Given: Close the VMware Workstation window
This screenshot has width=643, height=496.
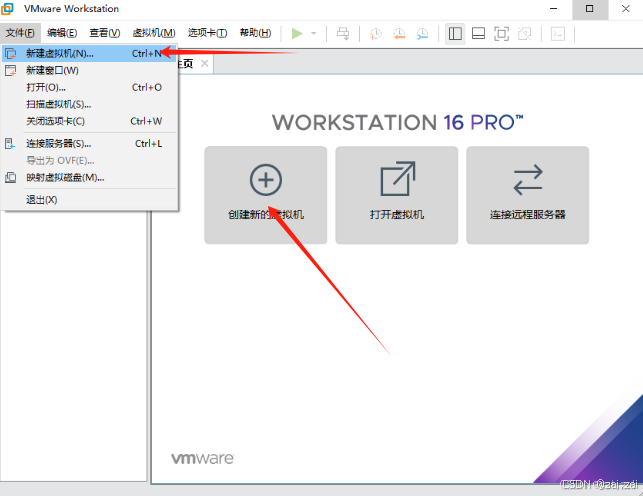Looking at the screenshot, I should (x=625, y=9).
